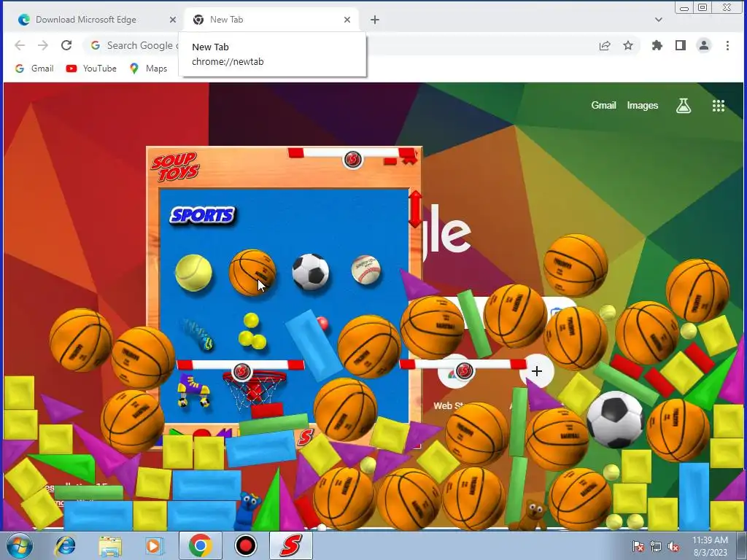
Task: Open the tab search chevron
Action: click(x=659, y=20)
